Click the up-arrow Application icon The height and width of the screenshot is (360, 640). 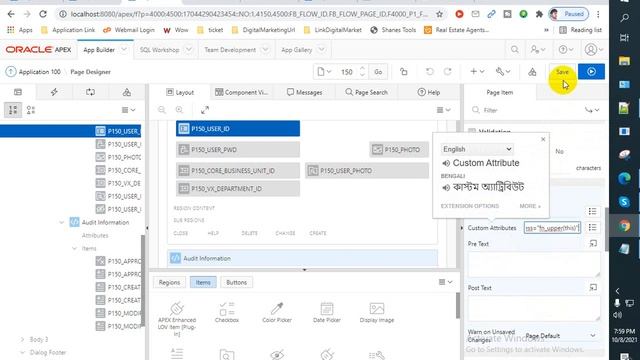[11, 72]
